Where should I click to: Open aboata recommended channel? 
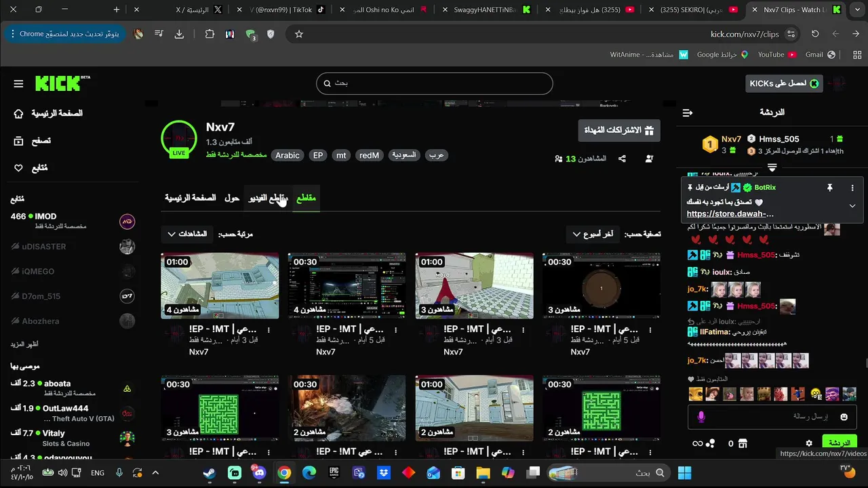73,388
